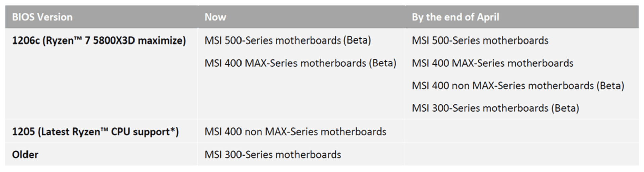Click the empty April cell in Older row
This screenshot has height=172, width=644.
point(522,155)
